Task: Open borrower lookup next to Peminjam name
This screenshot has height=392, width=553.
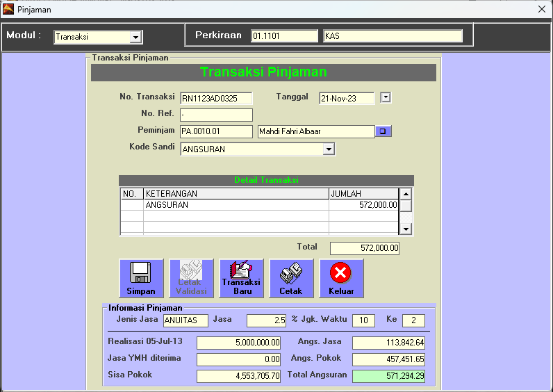Action: (383, 131)
